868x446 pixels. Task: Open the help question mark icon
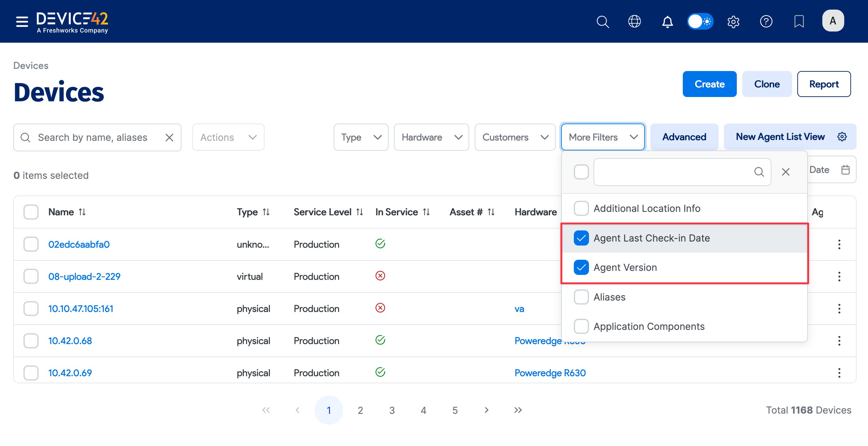[x=766, y=21]
